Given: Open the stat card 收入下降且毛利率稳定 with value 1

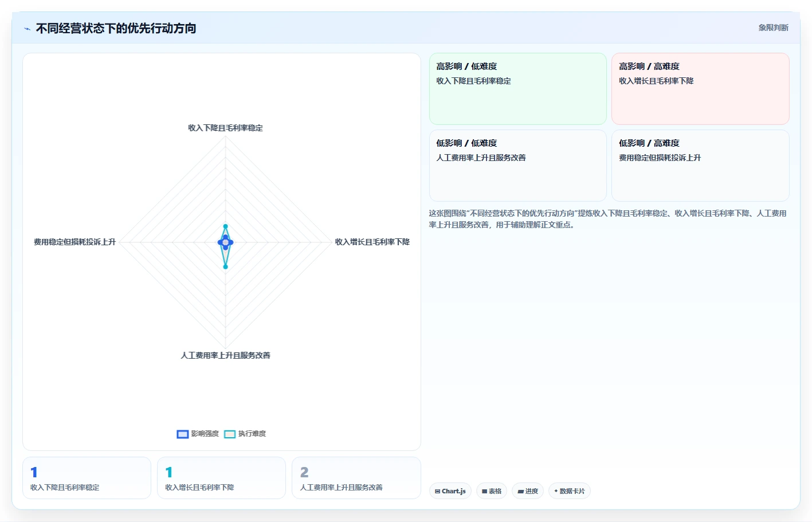Looking at the screenshot, I should tap(87, 478).
